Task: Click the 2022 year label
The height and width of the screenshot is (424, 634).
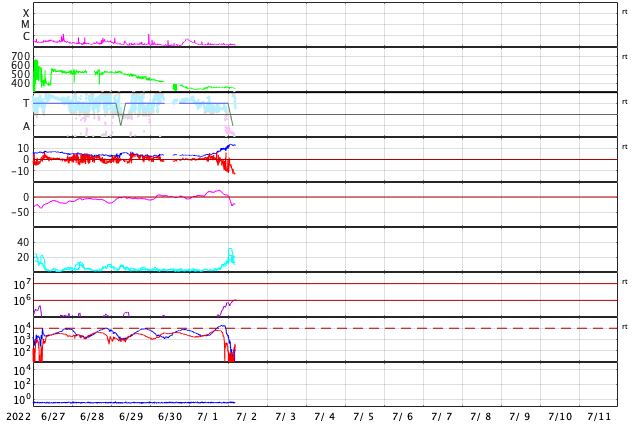Action: [17, 416]
